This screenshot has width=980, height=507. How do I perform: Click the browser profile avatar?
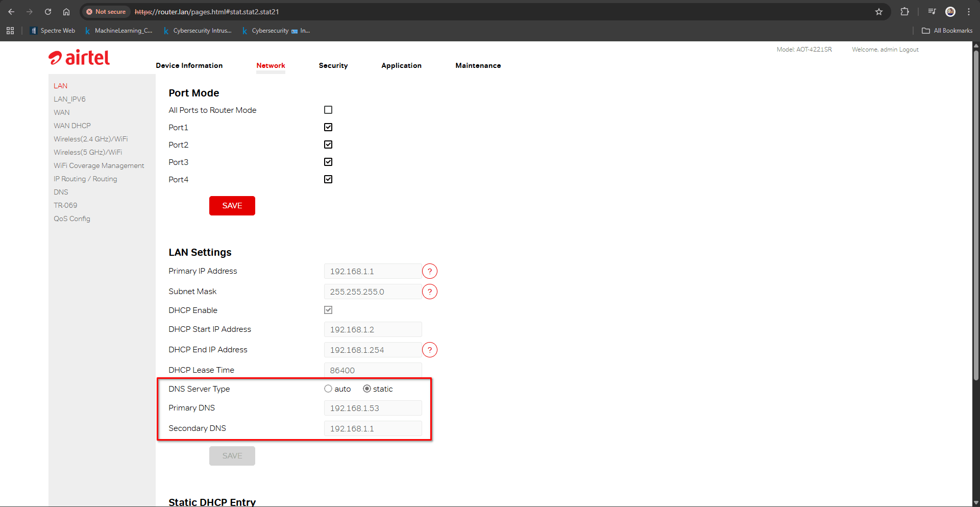[x=950, y=11]
